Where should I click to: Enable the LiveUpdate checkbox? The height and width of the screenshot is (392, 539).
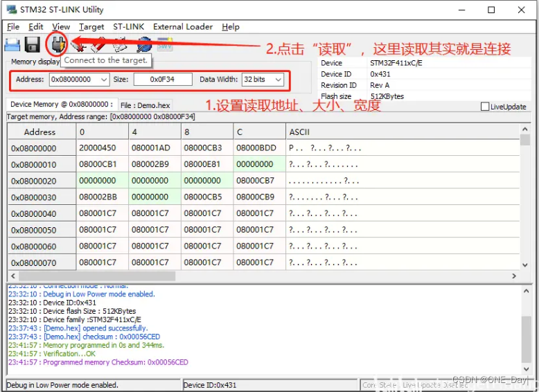tap(485, 107)
